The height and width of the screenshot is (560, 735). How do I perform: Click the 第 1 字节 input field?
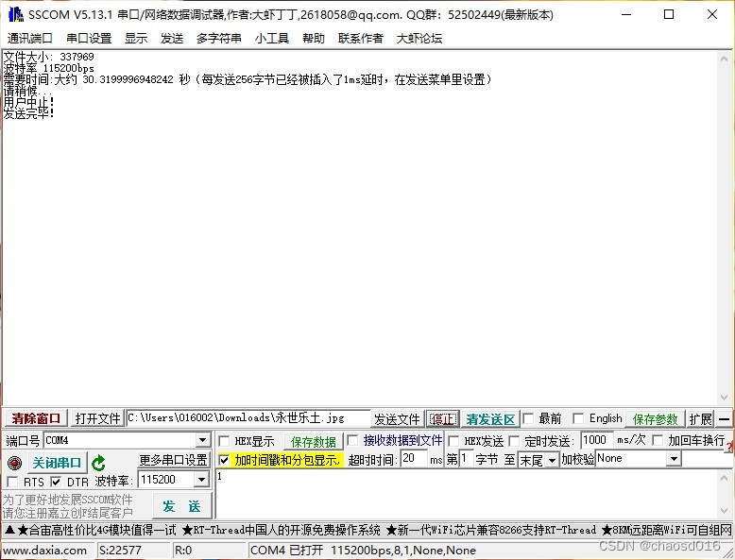click(466, 459)
